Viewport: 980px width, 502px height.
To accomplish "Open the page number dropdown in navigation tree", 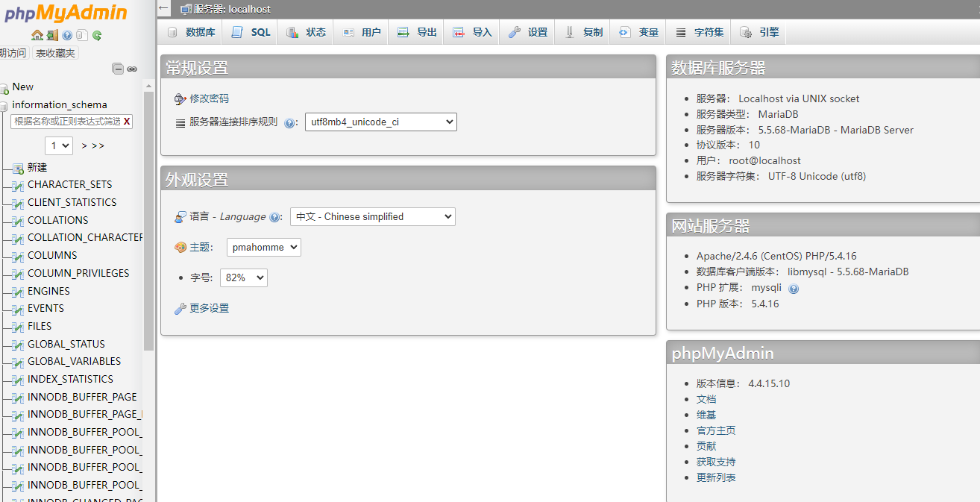I will [59, 145].
